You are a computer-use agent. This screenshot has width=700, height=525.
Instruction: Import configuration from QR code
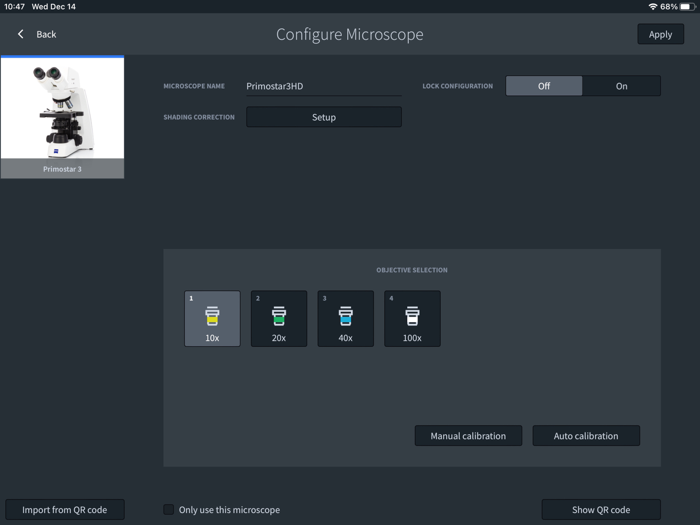(65, 509)
